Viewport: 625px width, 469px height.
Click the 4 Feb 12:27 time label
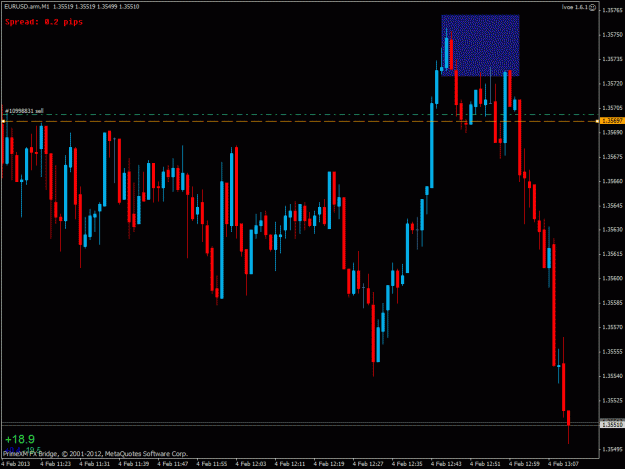(368, 464)
